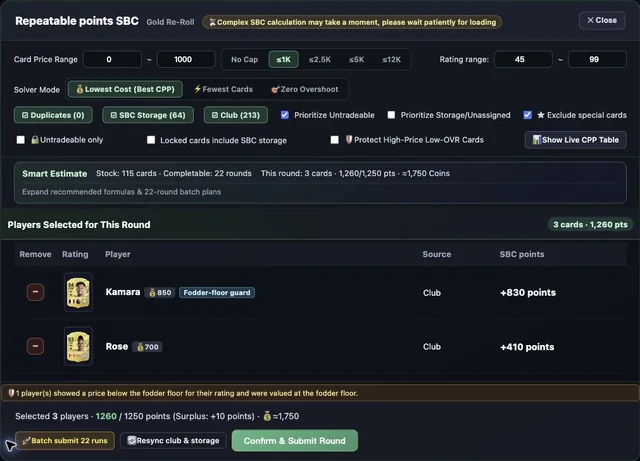640x461 pixels.
Task: Click Kamara's +830 points value
Action: click(x=528, y=292)
